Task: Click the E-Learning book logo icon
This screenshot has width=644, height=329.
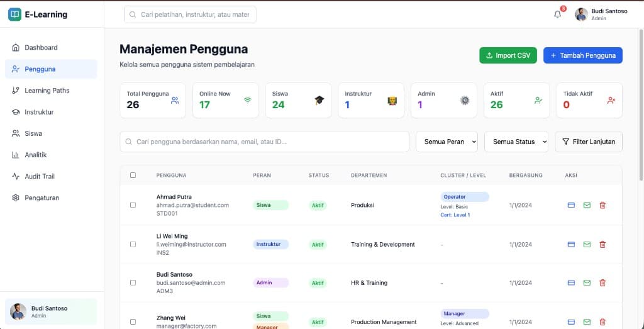Action: (x=14, y=14)
